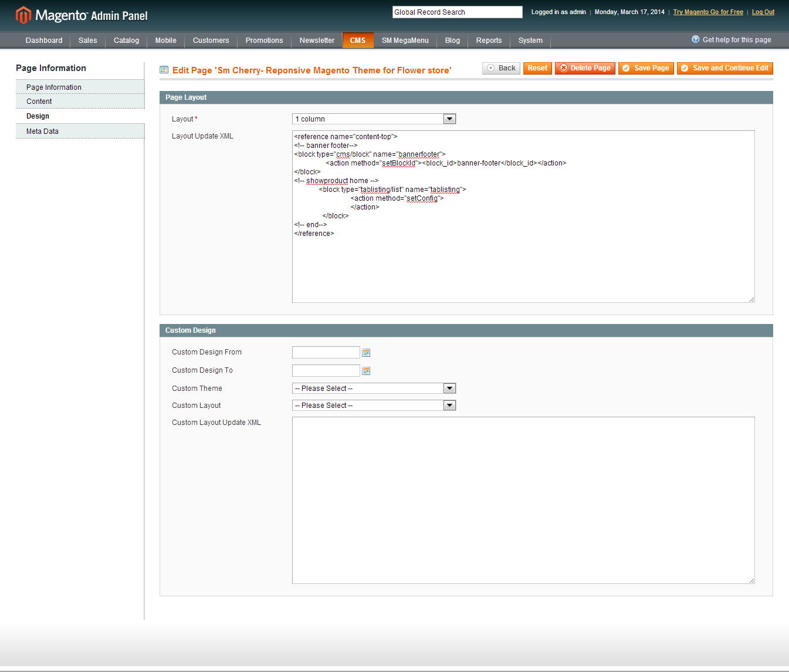
Task: Click the 'Custom Theme' label
Action: point(197,389)
